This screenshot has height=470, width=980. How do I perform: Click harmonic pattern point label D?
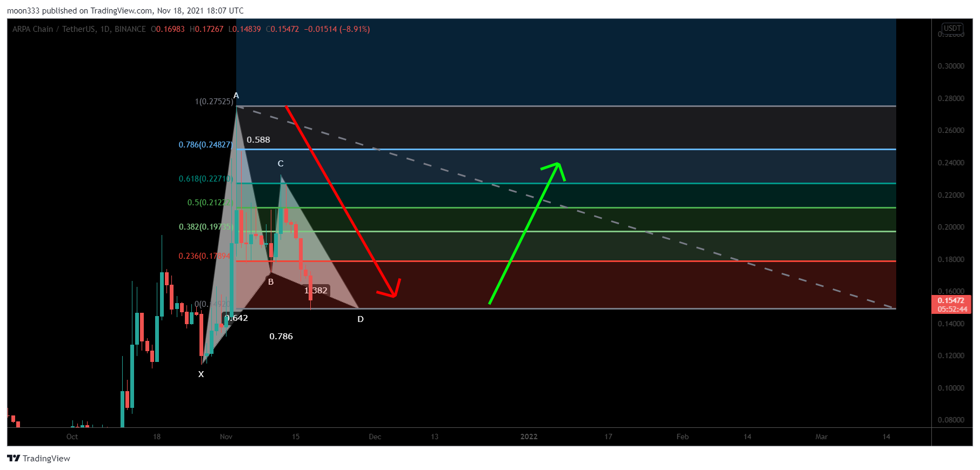(361, 319)
